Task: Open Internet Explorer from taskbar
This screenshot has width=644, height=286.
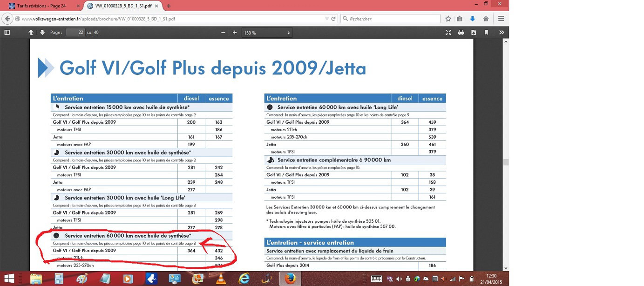Action: tap(244, 279)
